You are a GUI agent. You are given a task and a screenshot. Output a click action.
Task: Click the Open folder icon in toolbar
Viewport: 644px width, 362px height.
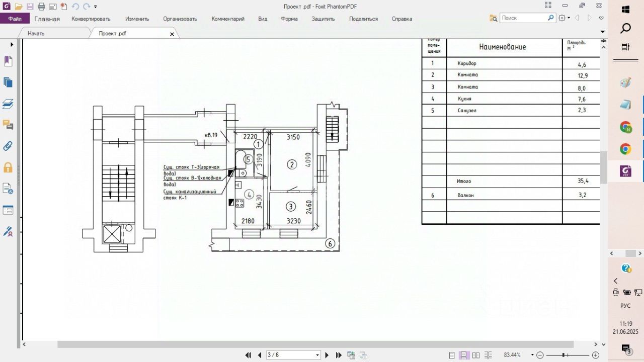click(x=19, y=7)
